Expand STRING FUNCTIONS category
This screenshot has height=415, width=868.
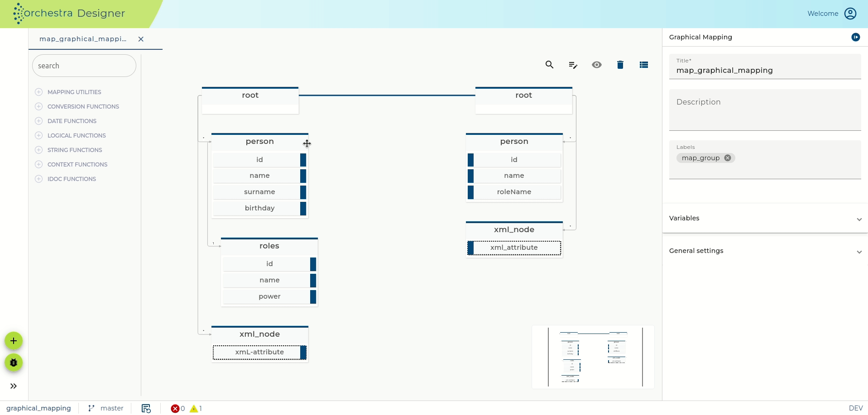39,150
